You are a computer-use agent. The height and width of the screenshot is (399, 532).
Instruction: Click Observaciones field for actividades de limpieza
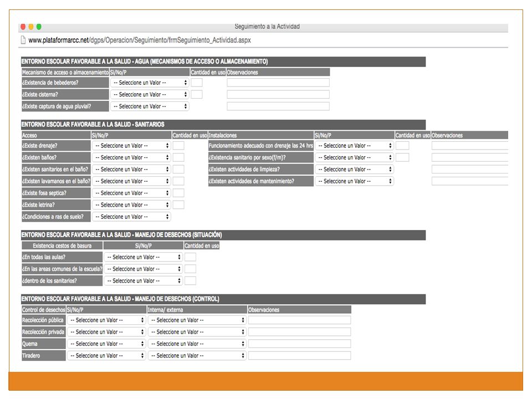[470, 170]
